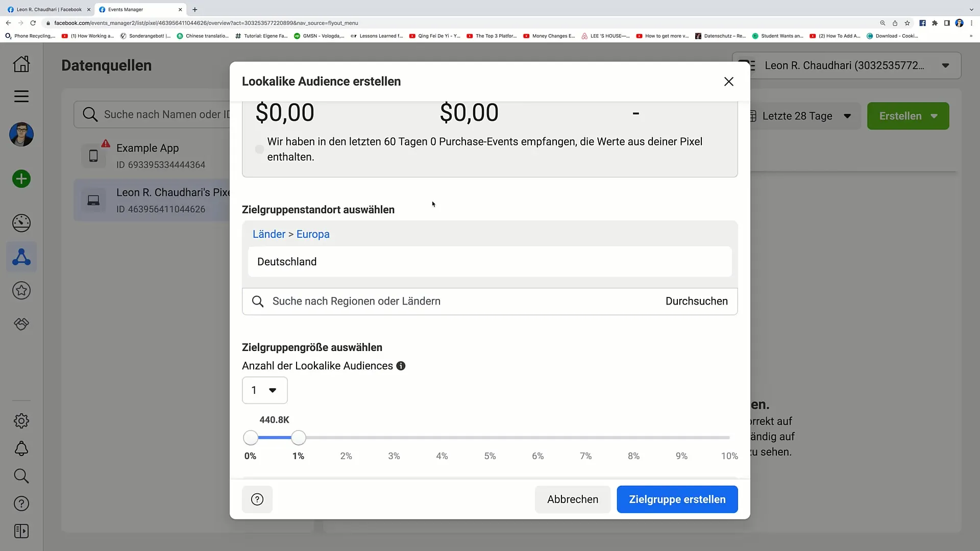Image resolution: width=980 pixels, height=551 pixels.
Task: Open the settings gear icon in sidebar
Action: [x=21, y=420]
